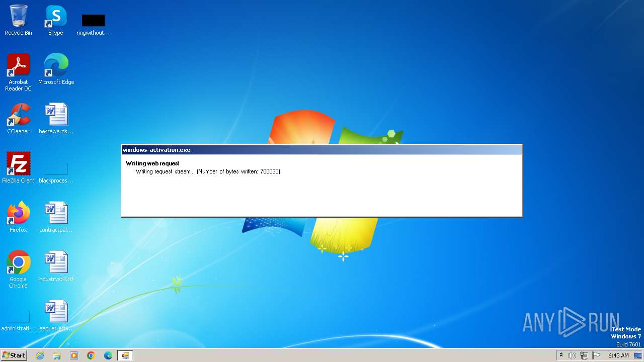Open the Action Center flag icon
The width and height of the screenshot is (644, 362).
click(x=596, y=355)
